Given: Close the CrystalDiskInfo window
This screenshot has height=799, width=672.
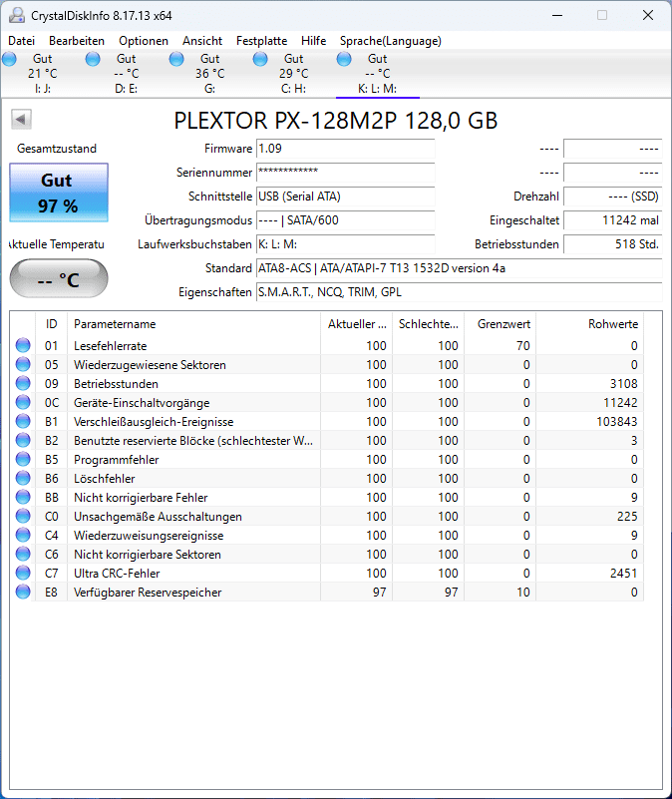Looking at the screenshot, I should click(648, 15).
